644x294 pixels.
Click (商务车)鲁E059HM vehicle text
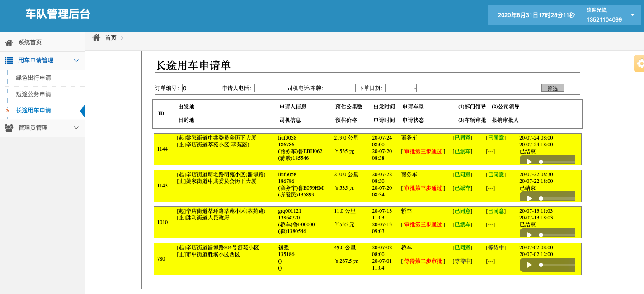click(301, 188)
